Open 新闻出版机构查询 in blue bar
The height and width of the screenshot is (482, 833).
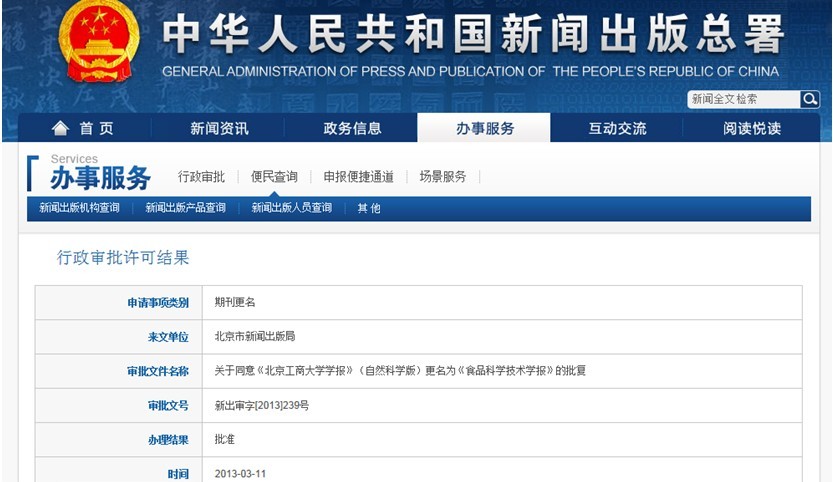tap(79, 208)
